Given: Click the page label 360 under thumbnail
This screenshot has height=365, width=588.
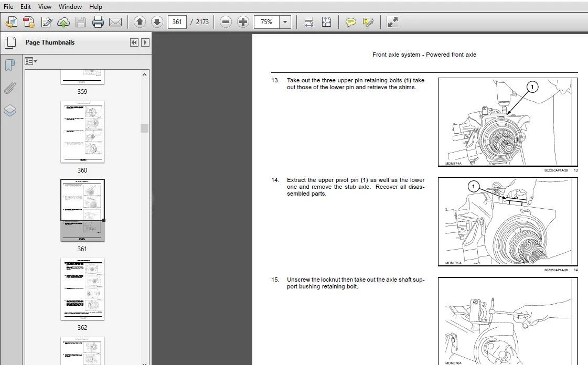Looking at the screenshot, I should tap(82, 170).
